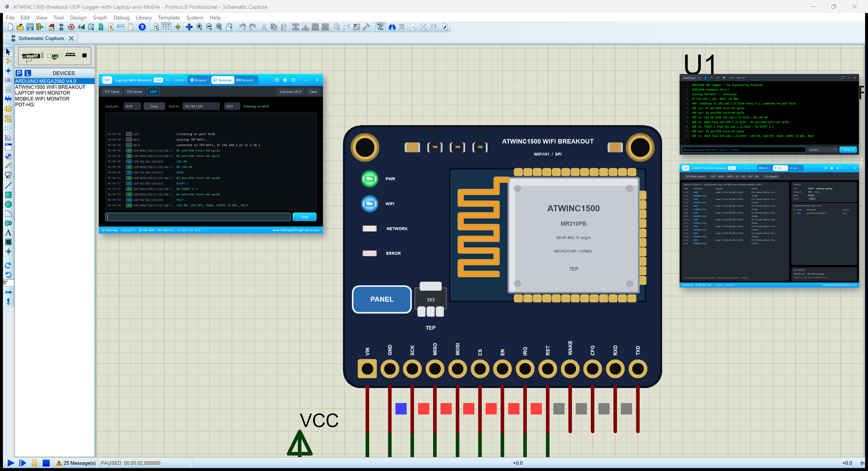Click the Cut scissors icon
Screen dimensions: 868x471
point(264,27)
